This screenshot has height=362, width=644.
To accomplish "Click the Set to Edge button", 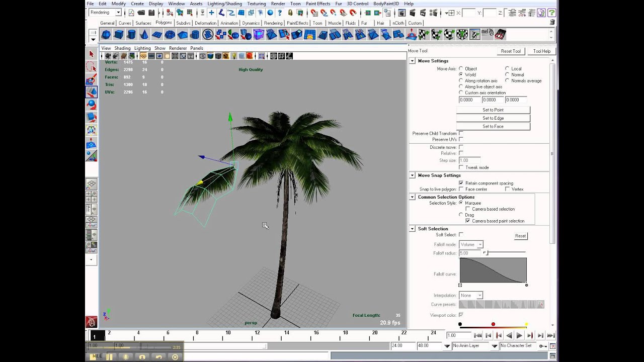I will pyautogui.click(x=493, y=118).
